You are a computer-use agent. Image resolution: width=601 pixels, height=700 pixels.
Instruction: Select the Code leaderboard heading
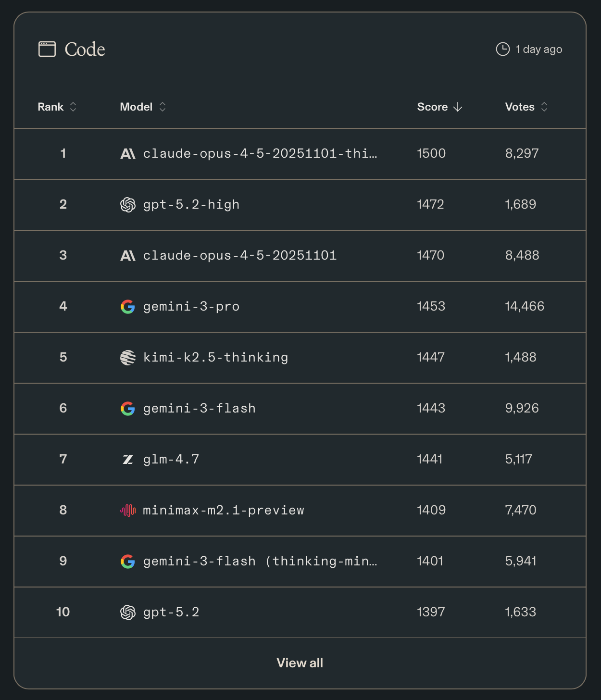[85, 49]
